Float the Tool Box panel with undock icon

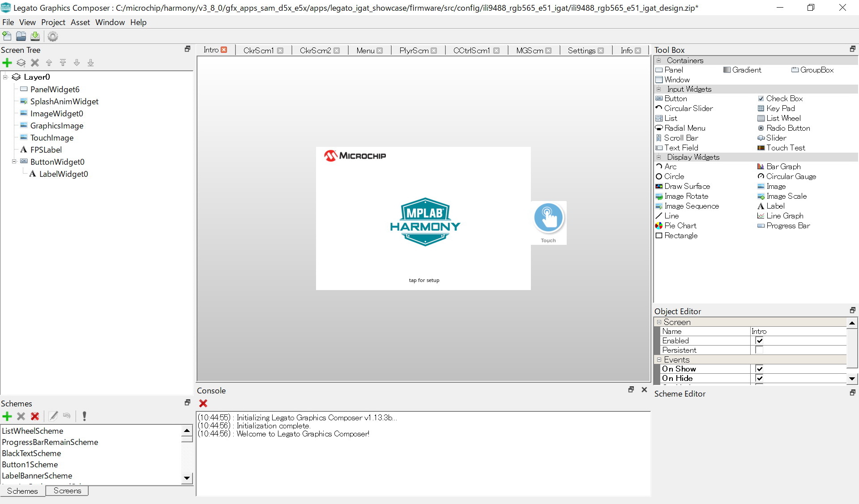point(852,49)
